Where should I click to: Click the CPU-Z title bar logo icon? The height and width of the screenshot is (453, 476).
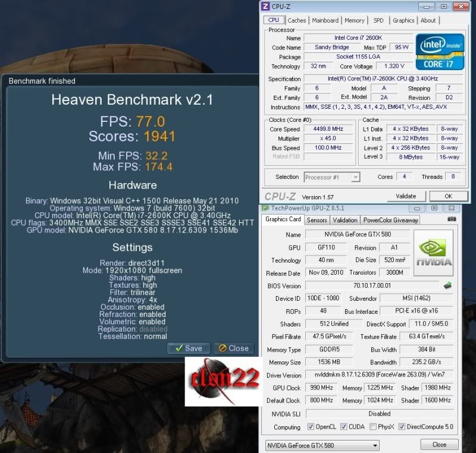point(265,7)
